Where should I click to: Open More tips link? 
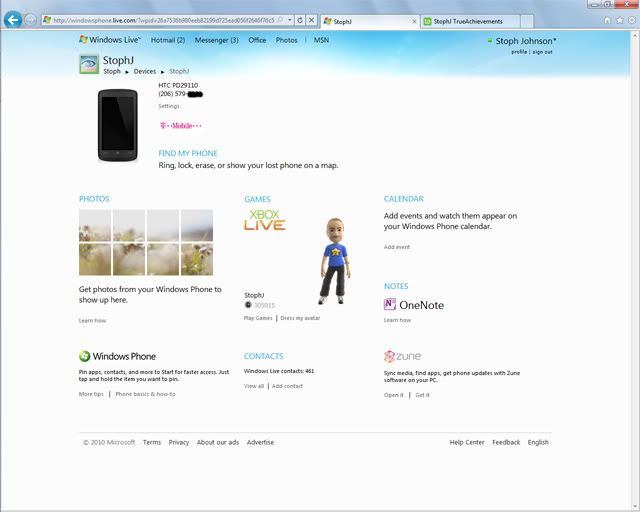[x=91, y=394]
